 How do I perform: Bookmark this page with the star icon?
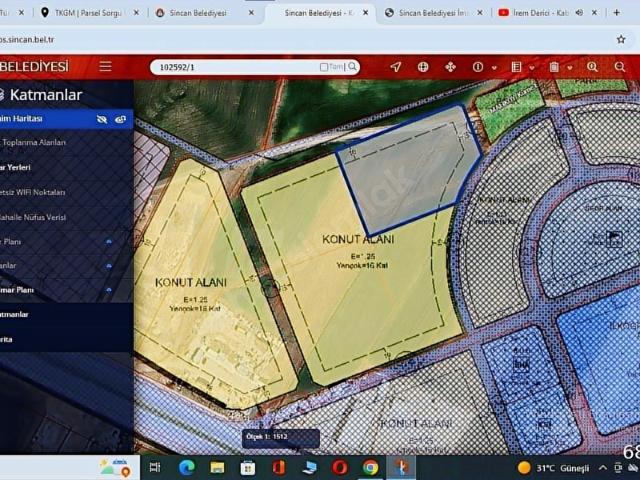point(621,39)
